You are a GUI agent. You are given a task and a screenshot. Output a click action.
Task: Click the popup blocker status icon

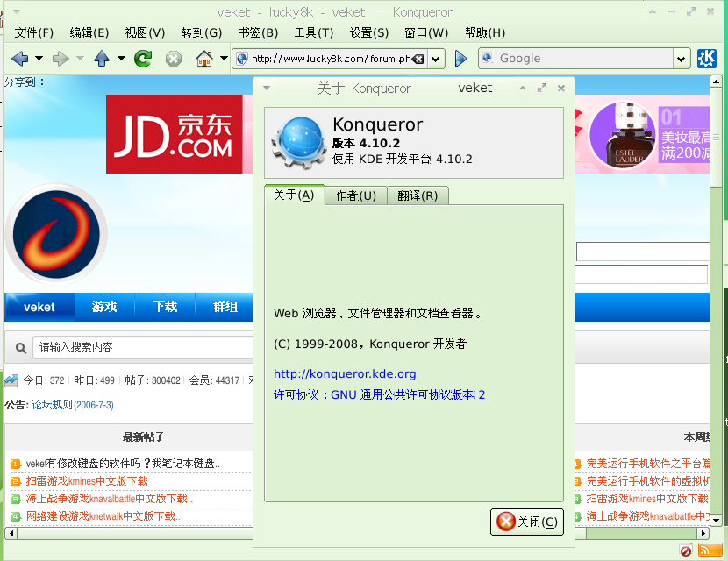[686, 550]
